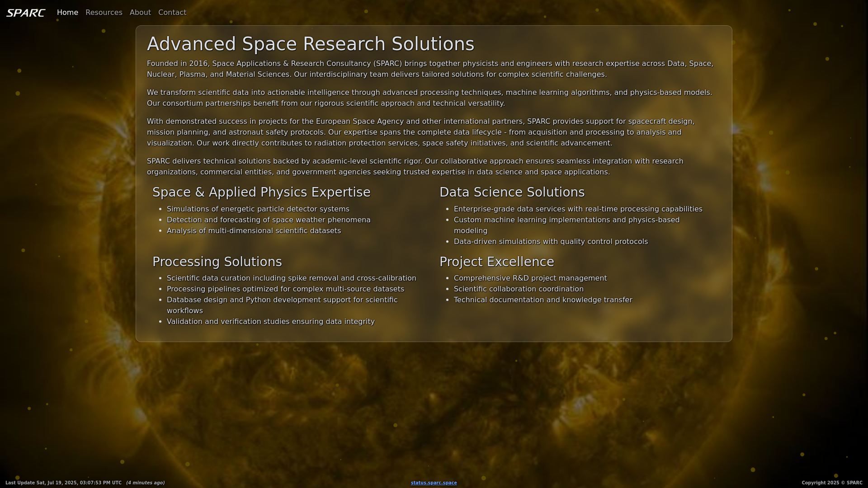Open the Contact page
Image resolution: width=868 pixels, height=488 pixels.
(172, 13)
